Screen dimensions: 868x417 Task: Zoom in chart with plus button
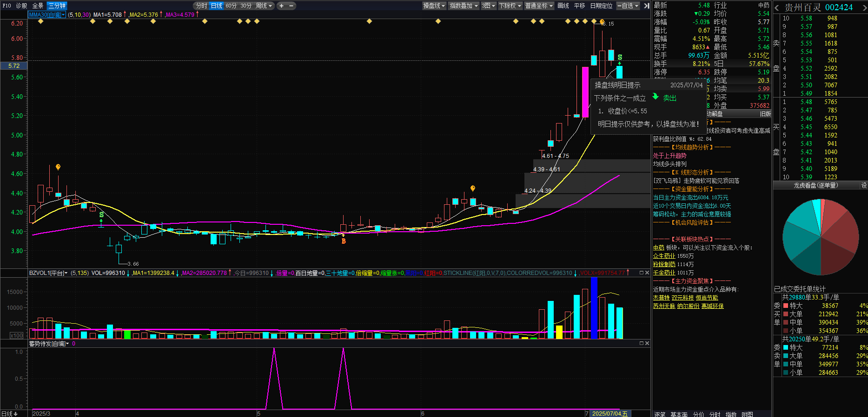point(282,6)
